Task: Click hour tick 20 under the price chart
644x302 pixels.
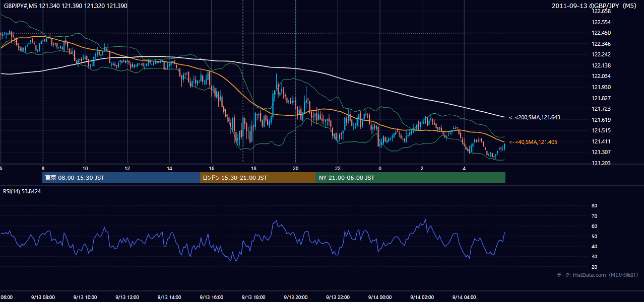Action: pyautogui.click(x=295, y=168)
